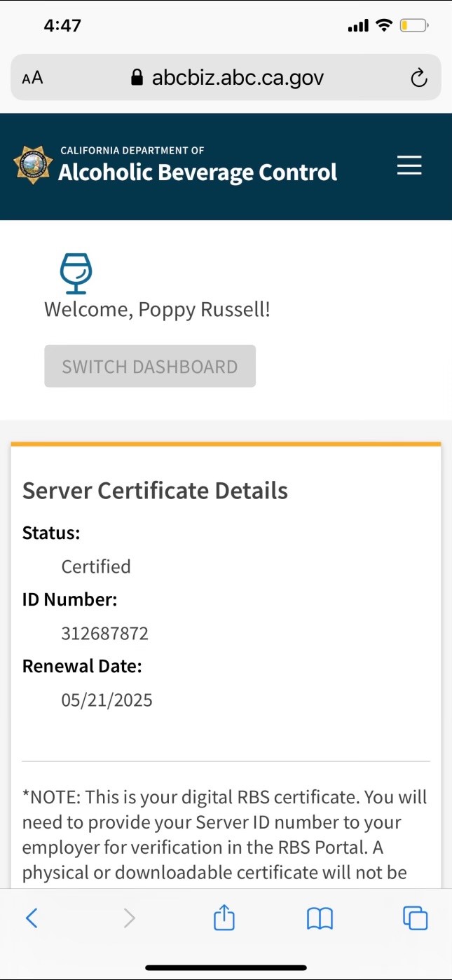The height and width of the screenshot is (980, 452).
Task: Tap the abcbiz.abc.ca.gov address field
Action: (238, 78)
